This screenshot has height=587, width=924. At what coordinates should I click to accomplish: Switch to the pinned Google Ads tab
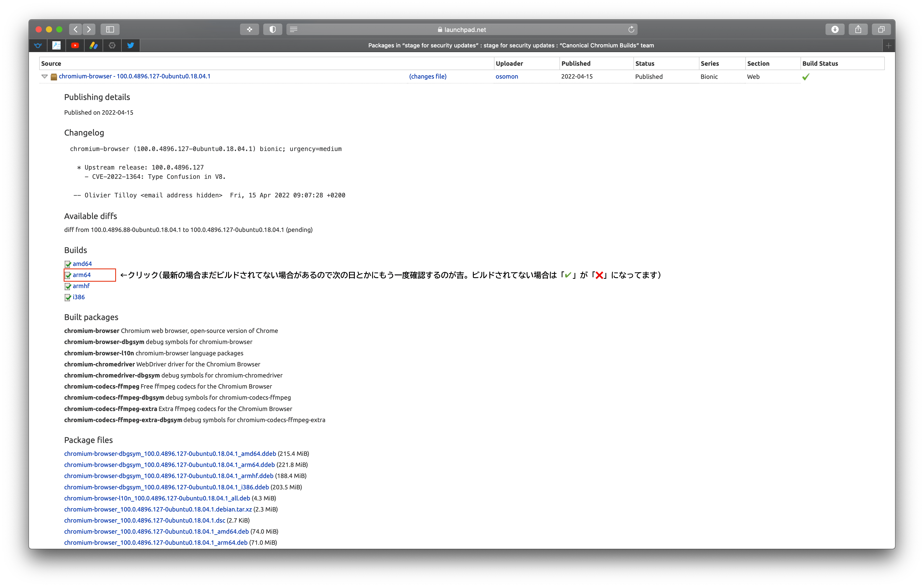click(x=94, y=46)
